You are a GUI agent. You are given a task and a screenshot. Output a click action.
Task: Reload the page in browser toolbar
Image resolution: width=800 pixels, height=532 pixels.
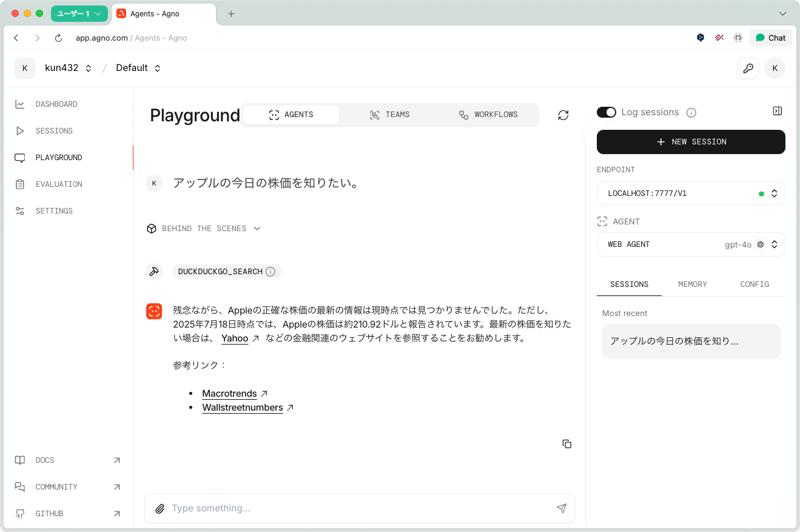pos(59,38)
